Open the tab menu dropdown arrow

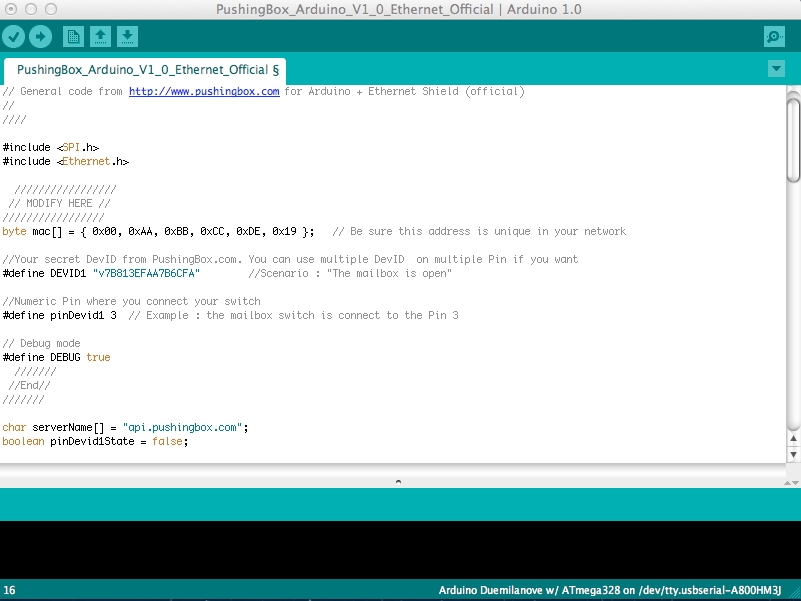776,68
